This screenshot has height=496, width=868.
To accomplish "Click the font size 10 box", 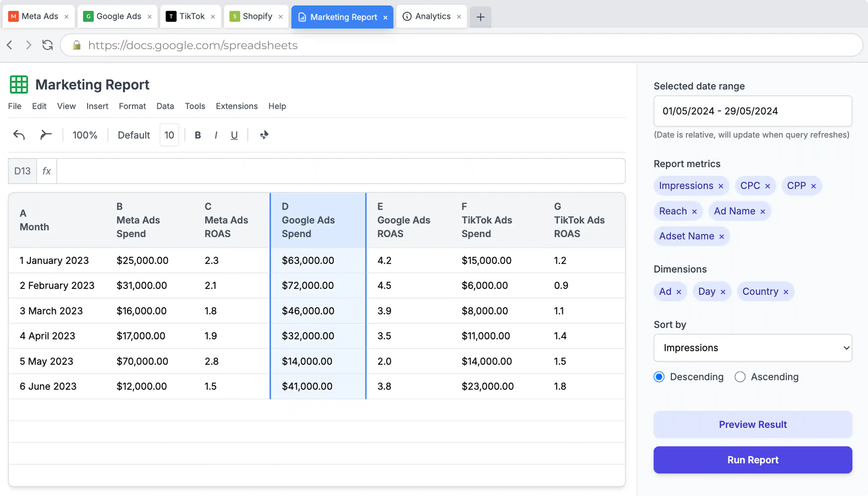I will tap(169, 135).
